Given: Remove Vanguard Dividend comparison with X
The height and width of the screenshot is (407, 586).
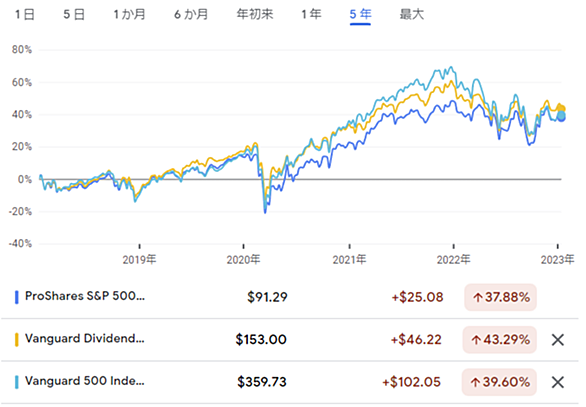Looking at the screenshot, I should [558, 340].
